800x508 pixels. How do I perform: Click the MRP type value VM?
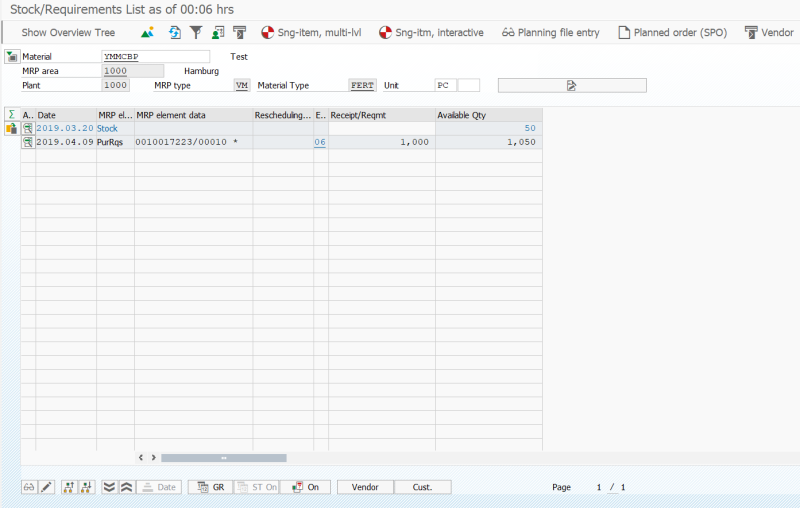tap(242, 85)
